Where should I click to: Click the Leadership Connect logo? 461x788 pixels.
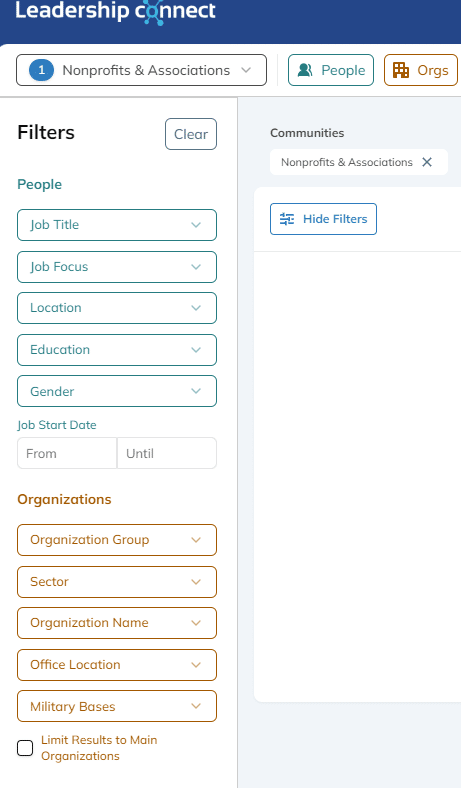pyautogui.click(x=115, y=11)
